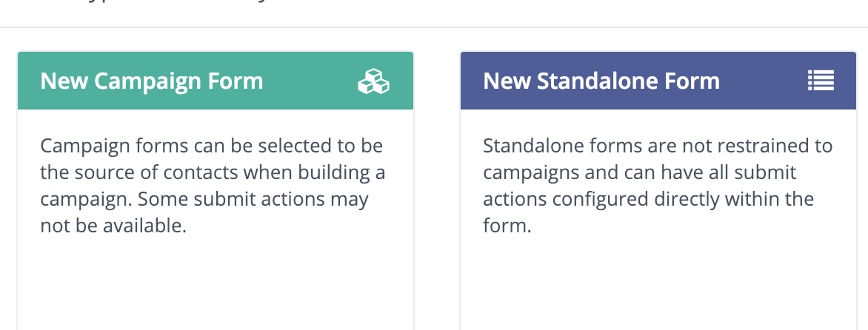This screenshot has height=330, width=868.
Task: Click line 'Standalone forms are not restrained to'
Action: 658,146
